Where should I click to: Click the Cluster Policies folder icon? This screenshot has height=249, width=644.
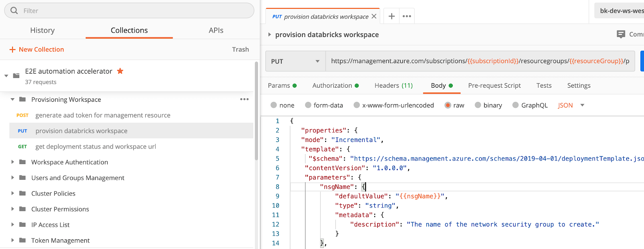pos(23,193)
